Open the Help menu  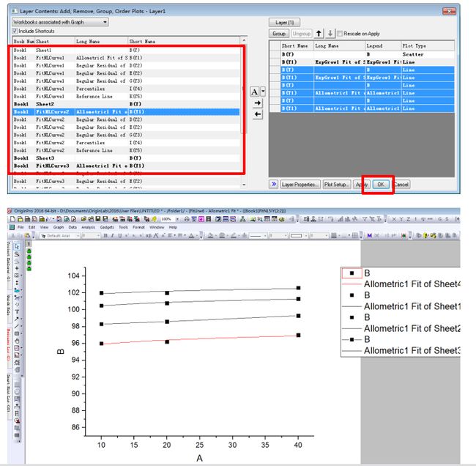point(173,227)
